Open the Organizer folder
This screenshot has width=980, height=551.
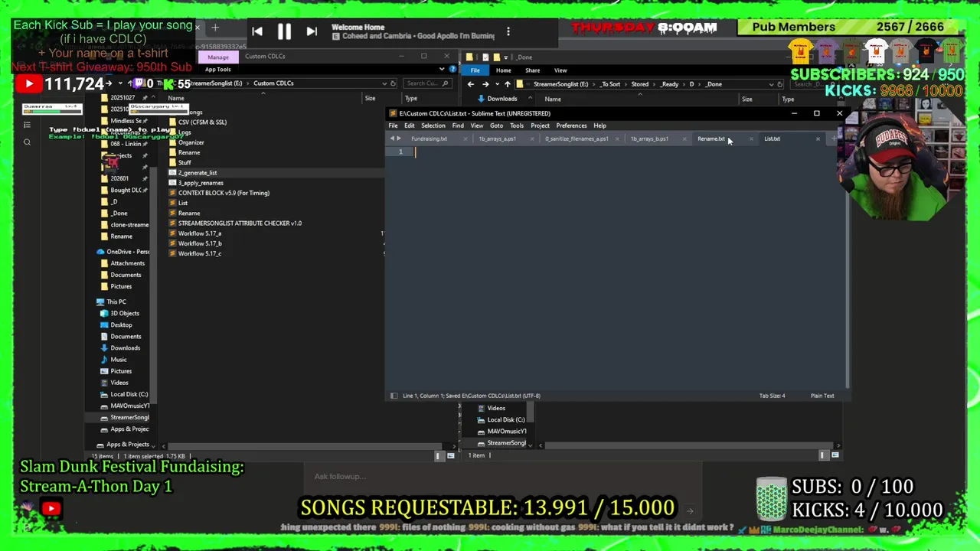[x=191, y=142]
